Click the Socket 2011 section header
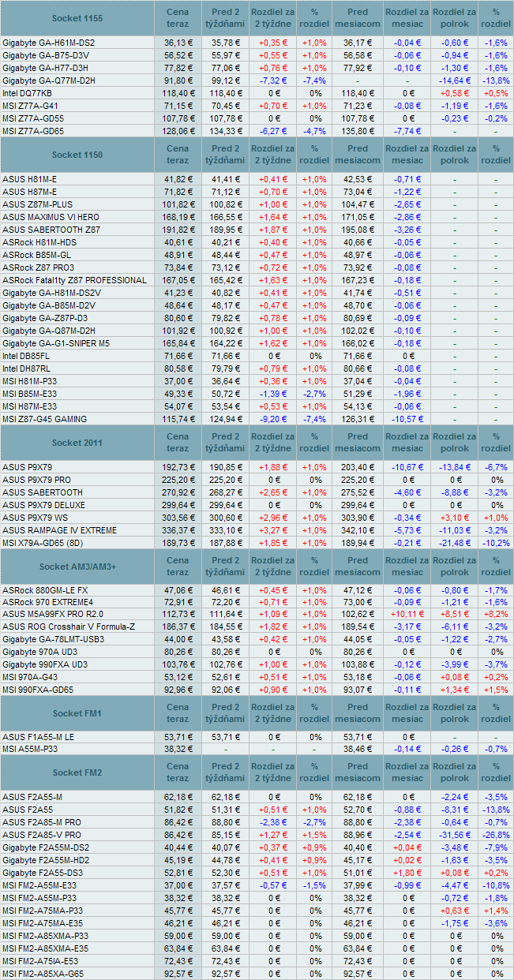 tap(77, 443)
